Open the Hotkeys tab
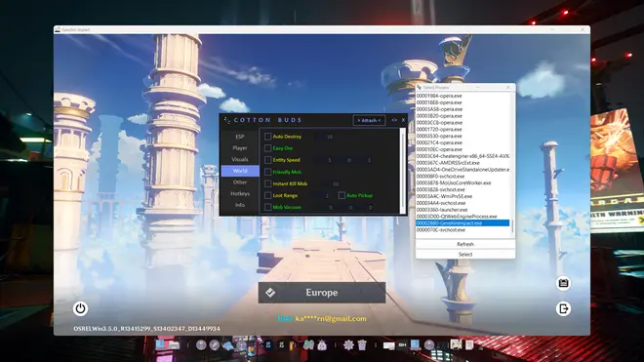This screenshot has height=362, width=644. coord(240,193)
